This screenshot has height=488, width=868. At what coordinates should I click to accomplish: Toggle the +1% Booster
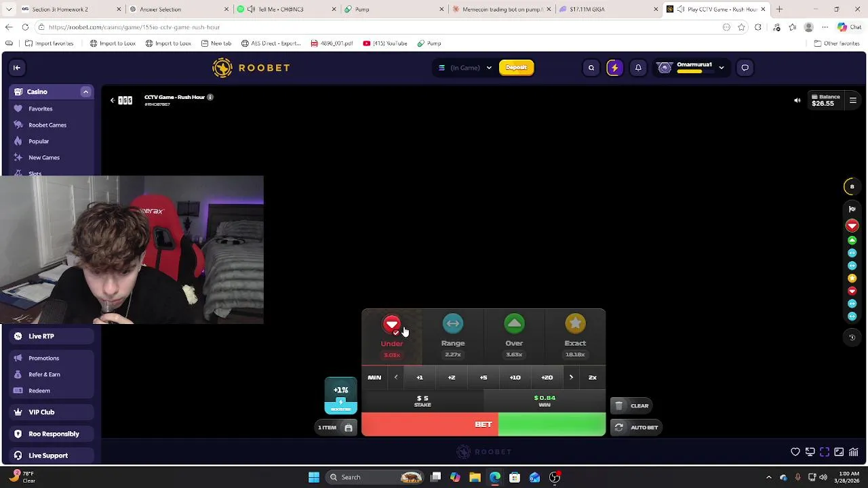tap(341, 396)
